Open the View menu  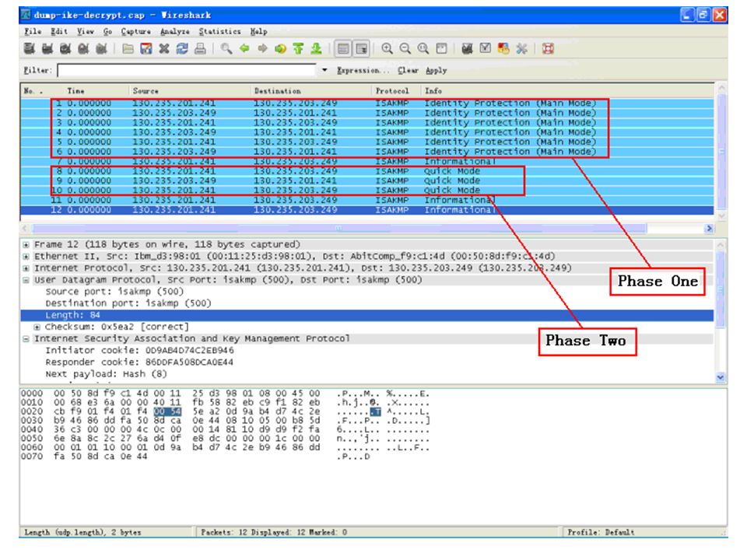86,31
